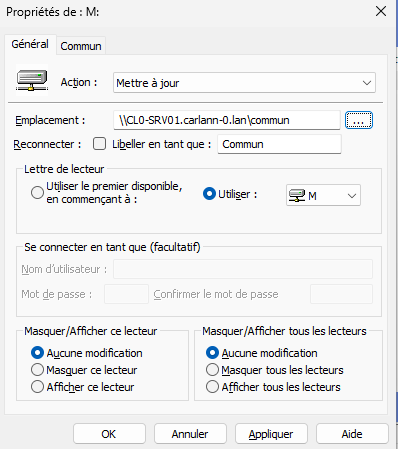This screenshot has height=449, width=398.
Task: Open the Action dropdown showing Mettre à jour
Action: tap(244, 83)
